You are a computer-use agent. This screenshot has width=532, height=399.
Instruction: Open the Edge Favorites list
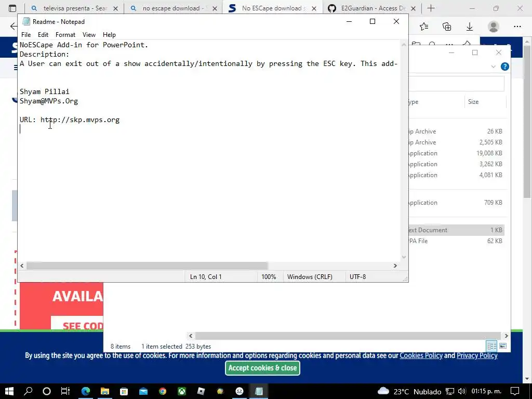(x=424, y=26)
